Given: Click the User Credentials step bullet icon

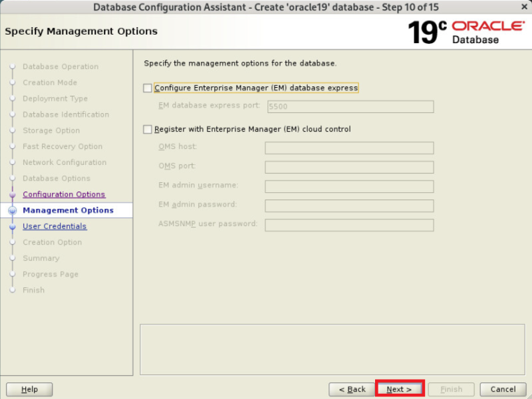Looking at the screenshot, I should point(13,227).
